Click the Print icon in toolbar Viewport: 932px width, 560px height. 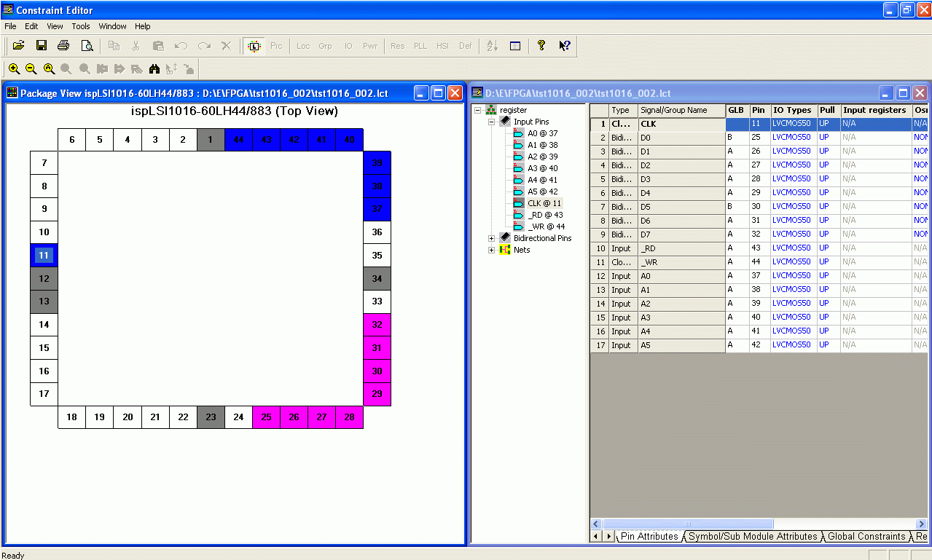63,46
